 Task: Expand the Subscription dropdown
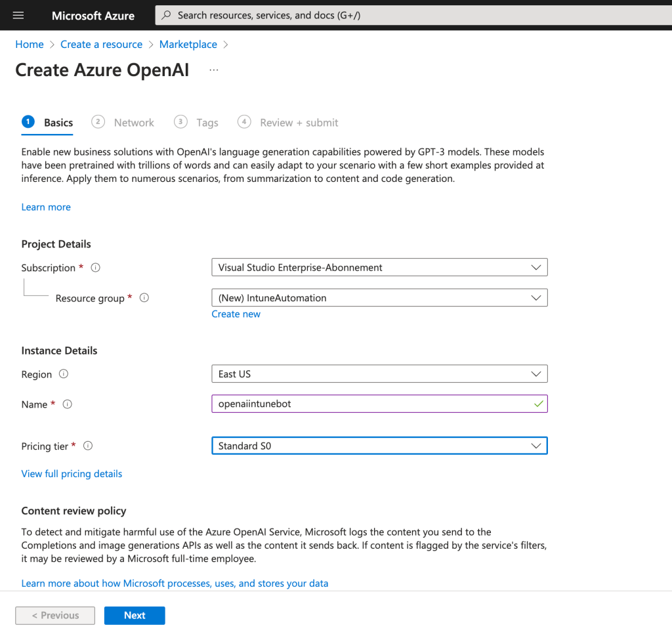point(379,268)
